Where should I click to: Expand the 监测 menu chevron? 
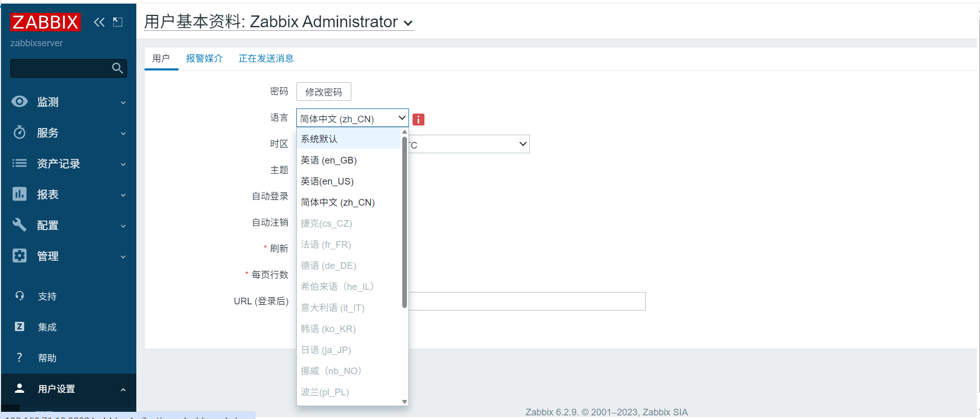tap(123, 103)
